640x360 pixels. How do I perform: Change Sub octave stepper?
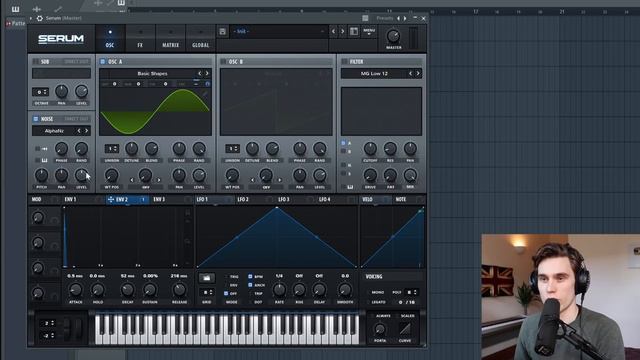point(40,92)
